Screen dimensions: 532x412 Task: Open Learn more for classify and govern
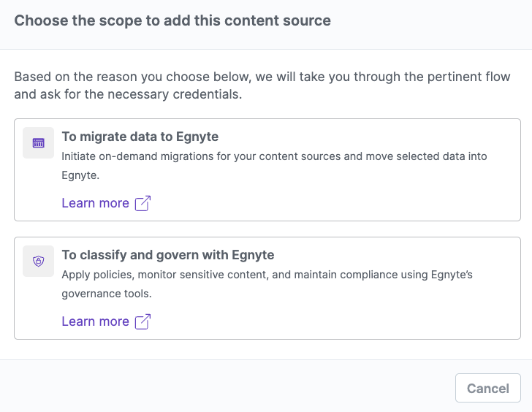(95, 321)
